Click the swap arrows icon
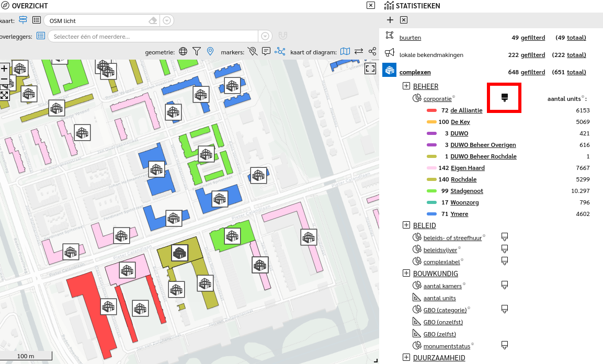The image size is (603, 364). [x=359, y=51]
